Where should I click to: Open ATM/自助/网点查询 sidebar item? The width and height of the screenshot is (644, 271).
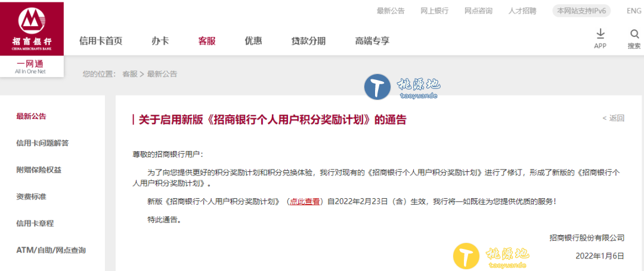tap(51, 250)
